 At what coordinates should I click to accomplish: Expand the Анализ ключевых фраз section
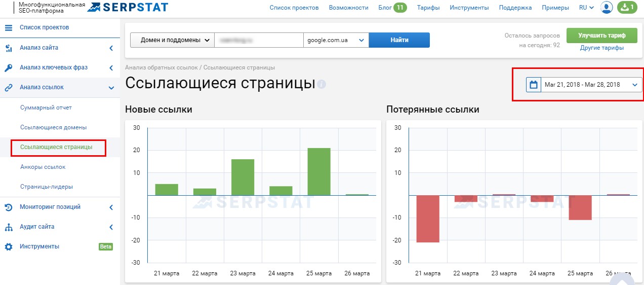click(111, 68)
